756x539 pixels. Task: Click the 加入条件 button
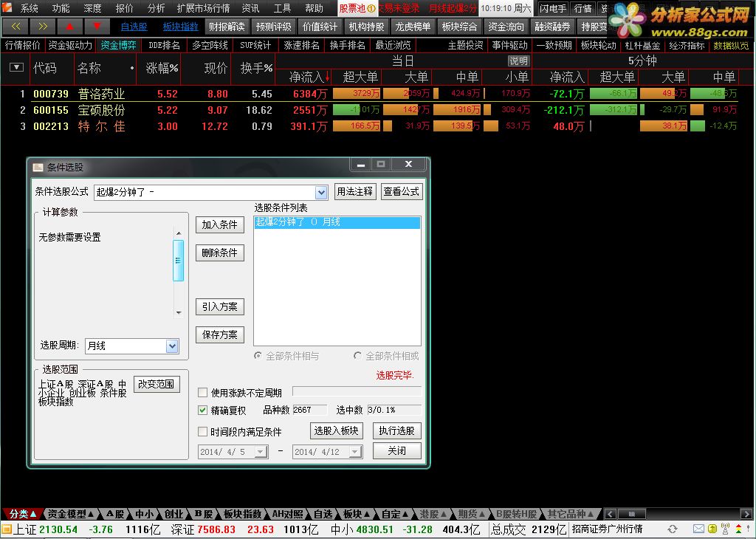pos(220,224)
